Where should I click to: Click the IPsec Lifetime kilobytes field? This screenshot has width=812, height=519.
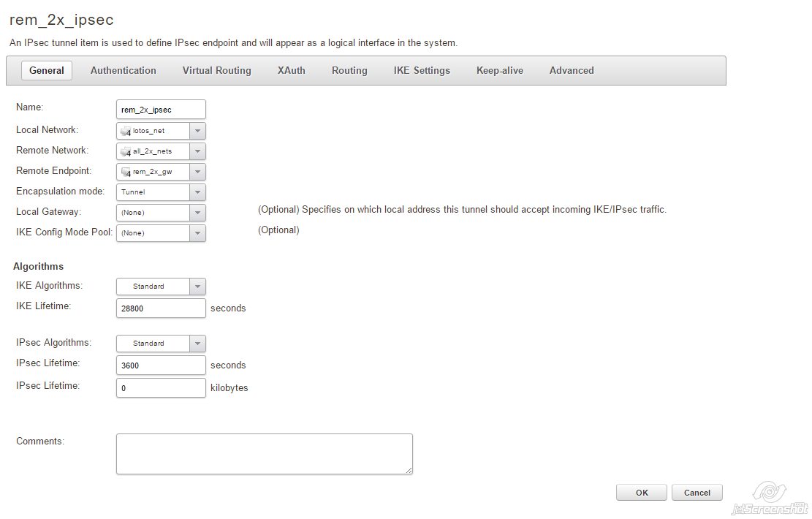tap(161, 388)
